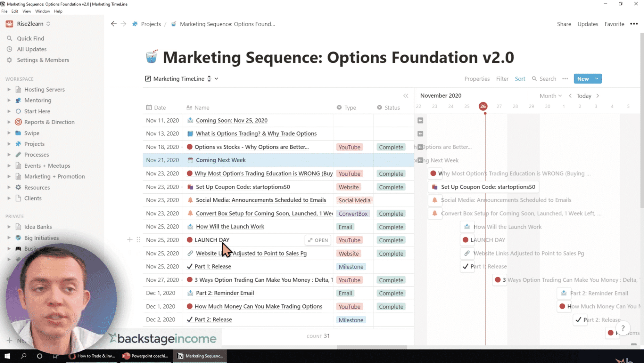Click drag-handle icon beside LAUNCH DAY row

click(138, 240)
